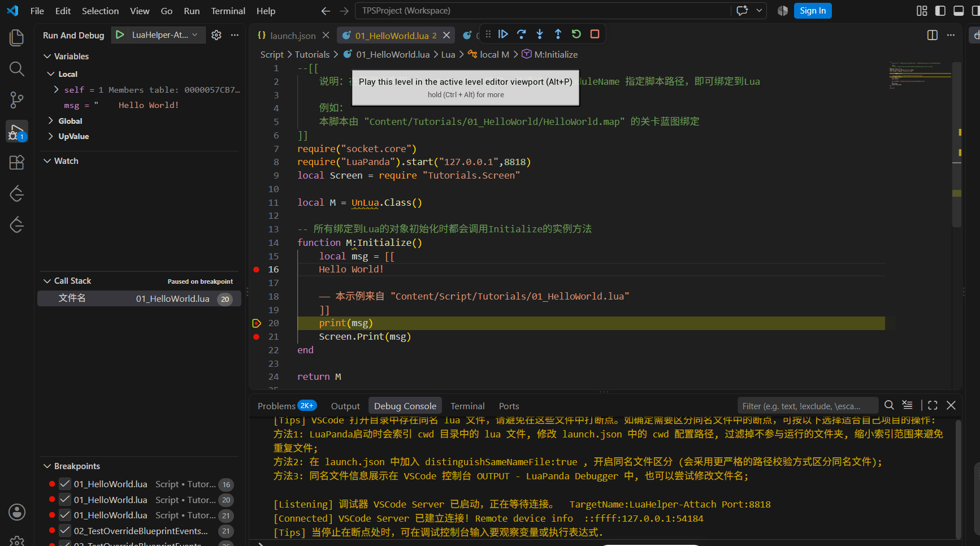Close the launch.json tab

click(326, 35)
